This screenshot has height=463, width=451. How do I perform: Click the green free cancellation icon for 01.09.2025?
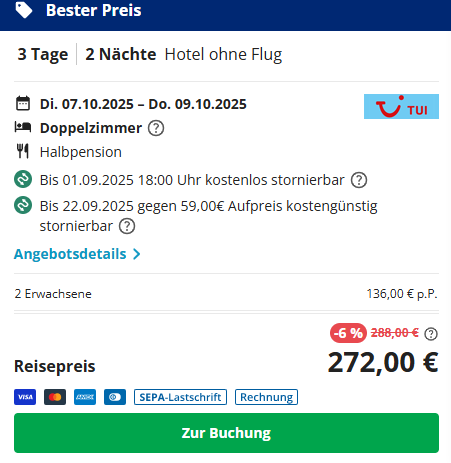click(x=23, y=179)
